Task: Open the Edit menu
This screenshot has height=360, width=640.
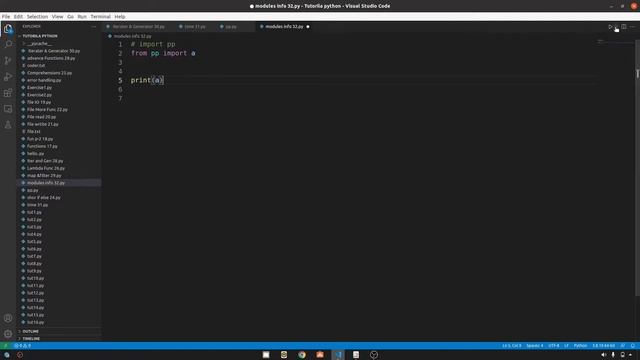Action: (x=18, y=17)
